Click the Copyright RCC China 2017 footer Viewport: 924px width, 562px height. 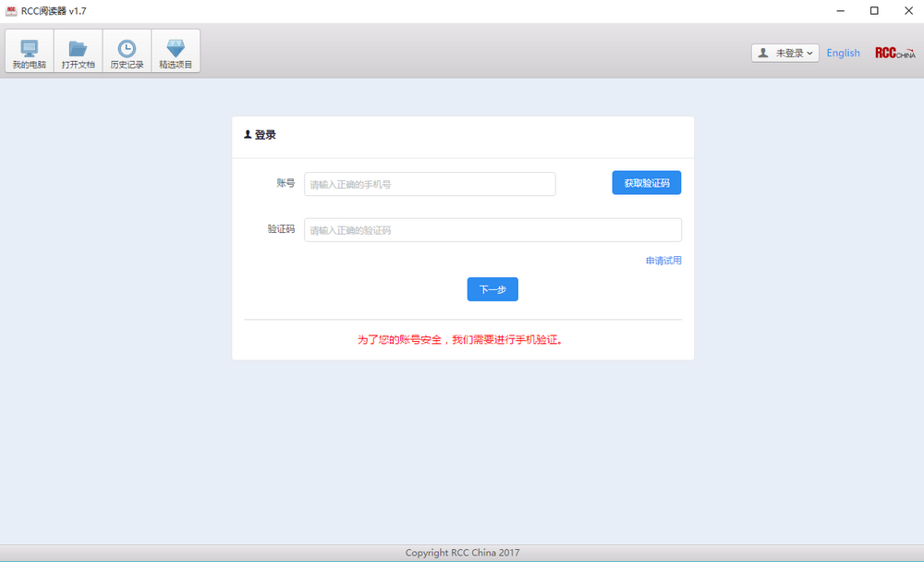click(x=462, y=552)
